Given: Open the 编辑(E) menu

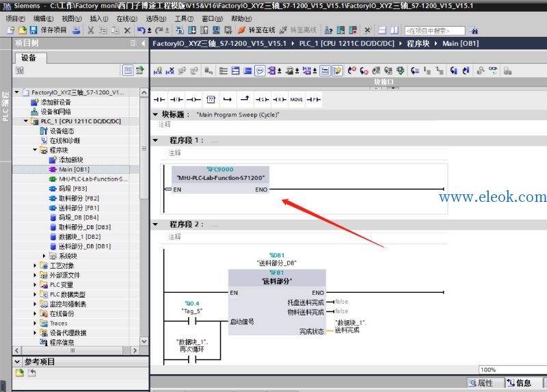Looking at the screenshot, I should pos(43,18).
